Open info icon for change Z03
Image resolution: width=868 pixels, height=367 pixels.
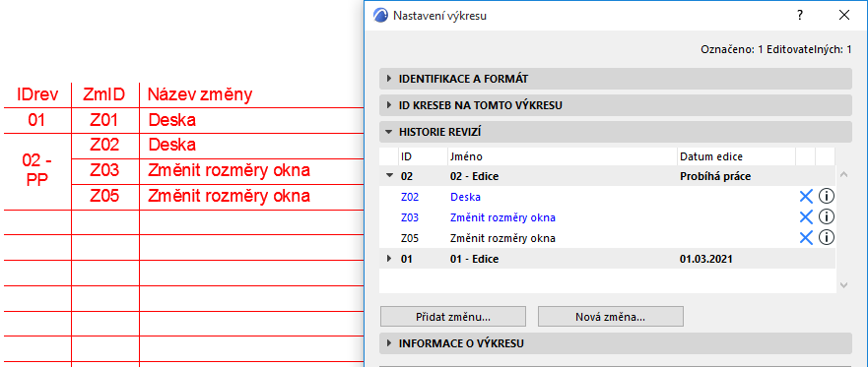pyautogui.click(x=827, y=217)
